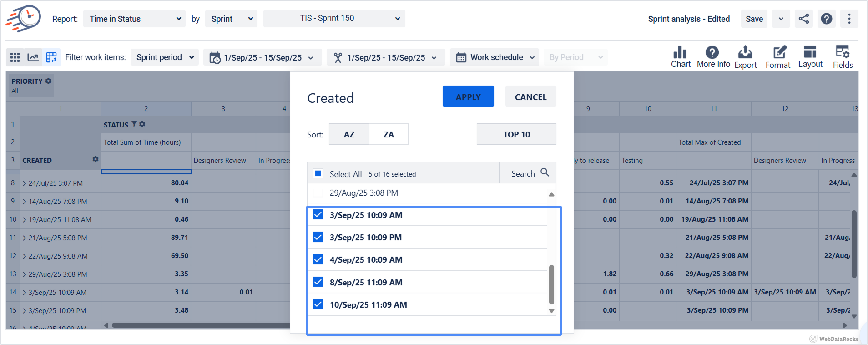The image size is (868, 345).
Task: Click the Status gear icon
Action: (142, 124)
